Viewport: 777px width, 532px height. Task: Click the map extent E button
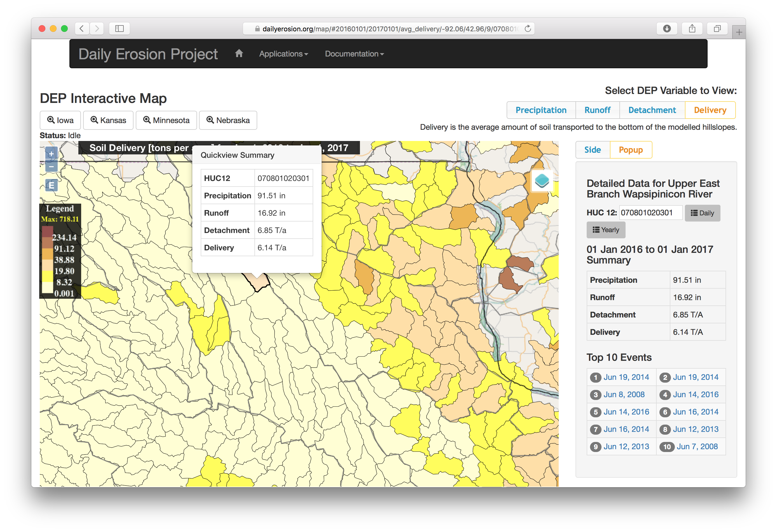pyautogui.click(x=51, y=185)
